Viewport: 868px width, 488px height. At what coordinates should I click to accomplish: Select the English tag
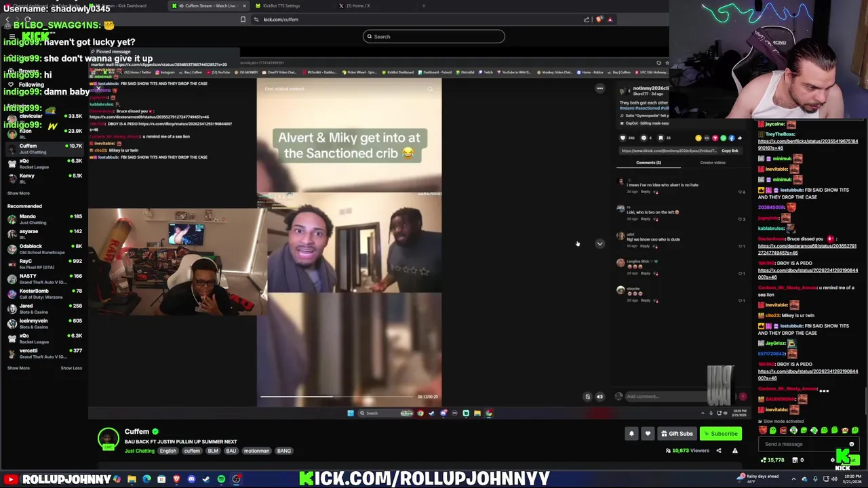[x=168, y=451]
